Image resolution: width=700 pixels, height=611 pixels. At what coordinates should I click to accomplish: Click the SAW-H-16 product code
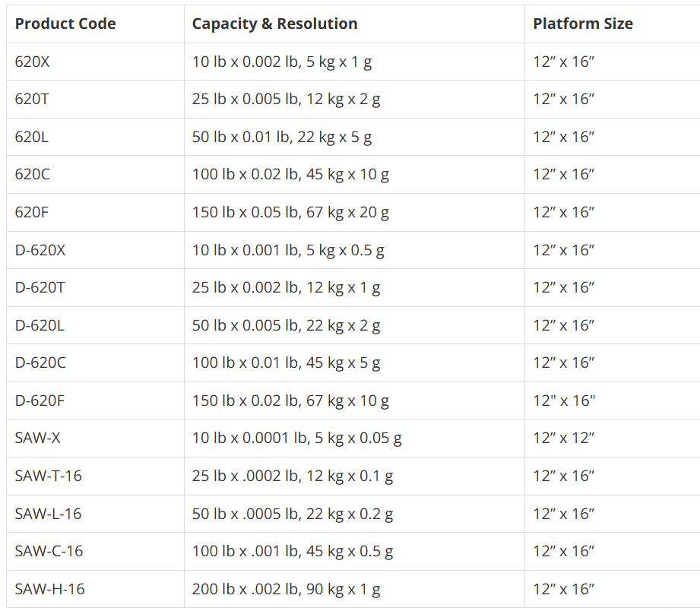[49, 589]
